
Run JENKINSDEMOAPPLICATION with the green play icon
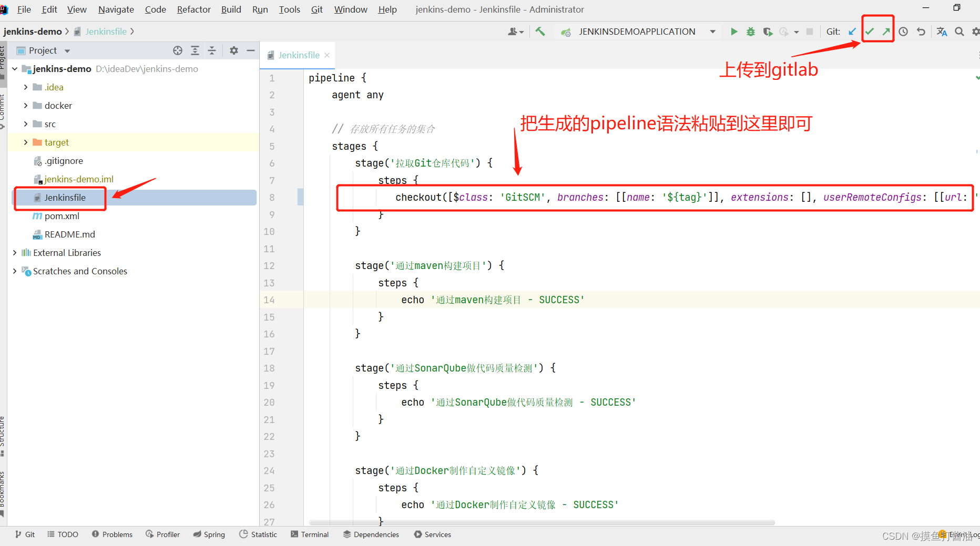(734, 32)
